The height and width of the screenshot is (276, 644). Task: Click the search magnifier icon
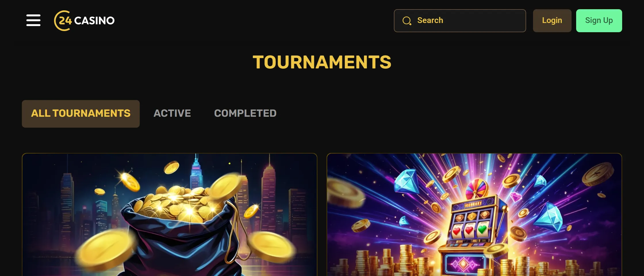407,21
